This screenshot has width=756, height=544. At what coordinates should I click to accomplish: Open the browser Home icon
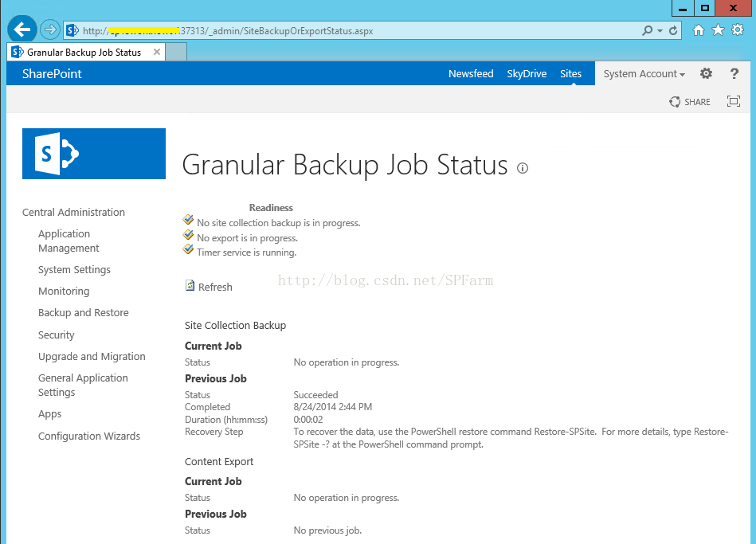tap(698, 30)
